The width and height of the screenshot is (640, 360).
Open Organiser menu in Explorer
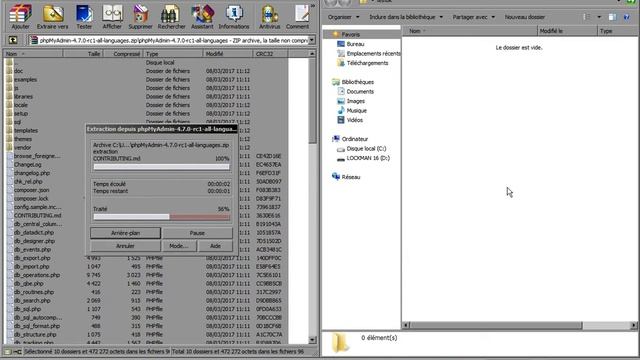tap(344, 17)
